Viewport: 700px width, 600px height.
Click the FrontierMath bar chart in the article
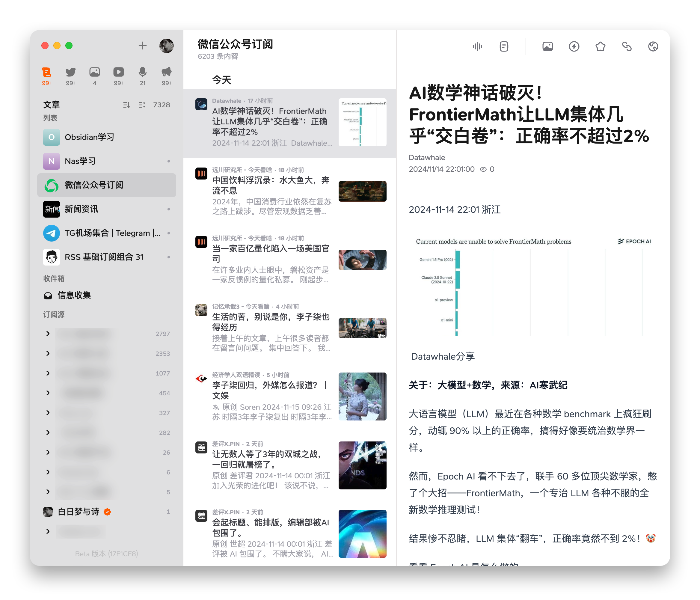tap(533, 287)
